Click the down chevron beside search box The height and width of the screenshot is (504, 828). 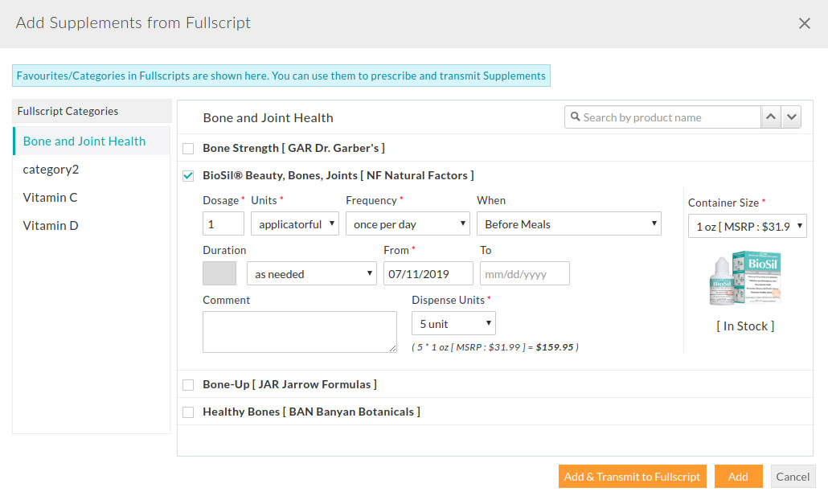pos(792,117)
